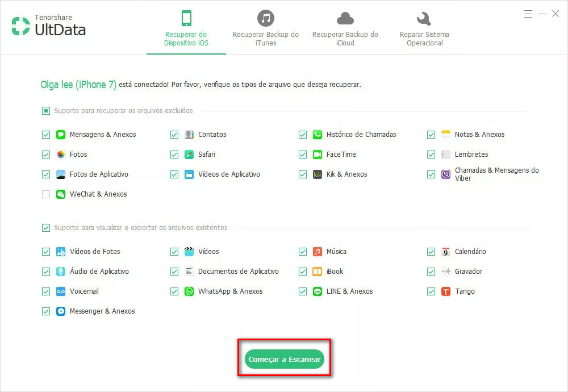Click the Safari compass icon
This screenshot has width=568, height=392.
click(x=189, y=155)
